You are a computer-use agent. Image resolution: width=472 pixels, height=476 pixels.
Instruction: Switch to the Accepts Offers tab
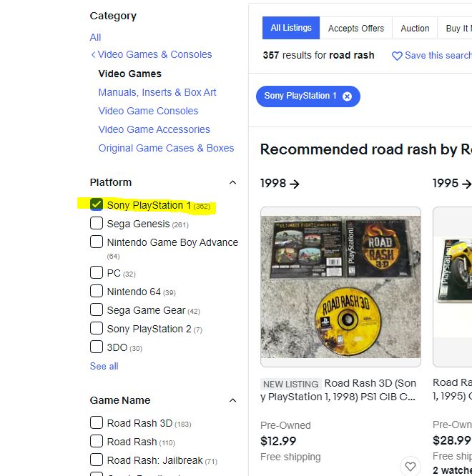355,29
